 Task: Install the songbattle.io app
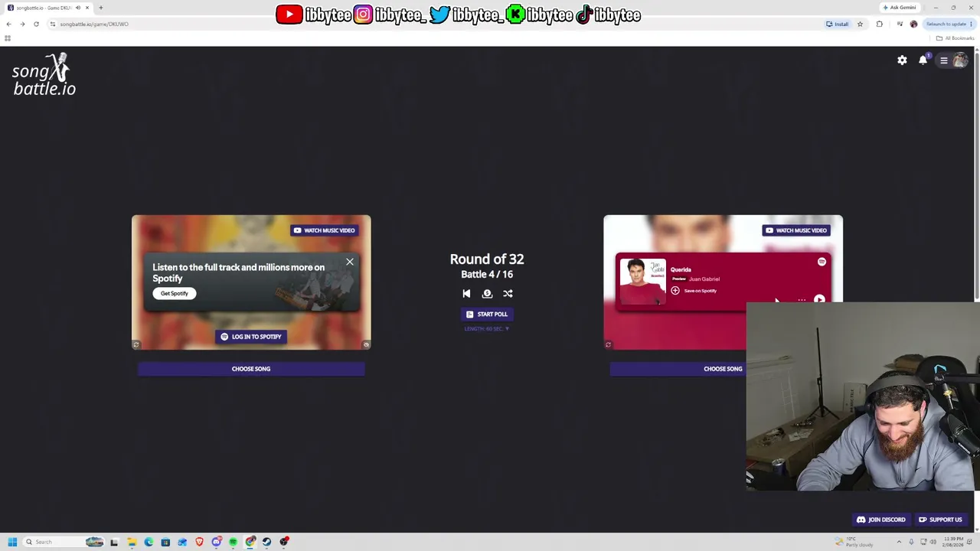click(837, 24)
